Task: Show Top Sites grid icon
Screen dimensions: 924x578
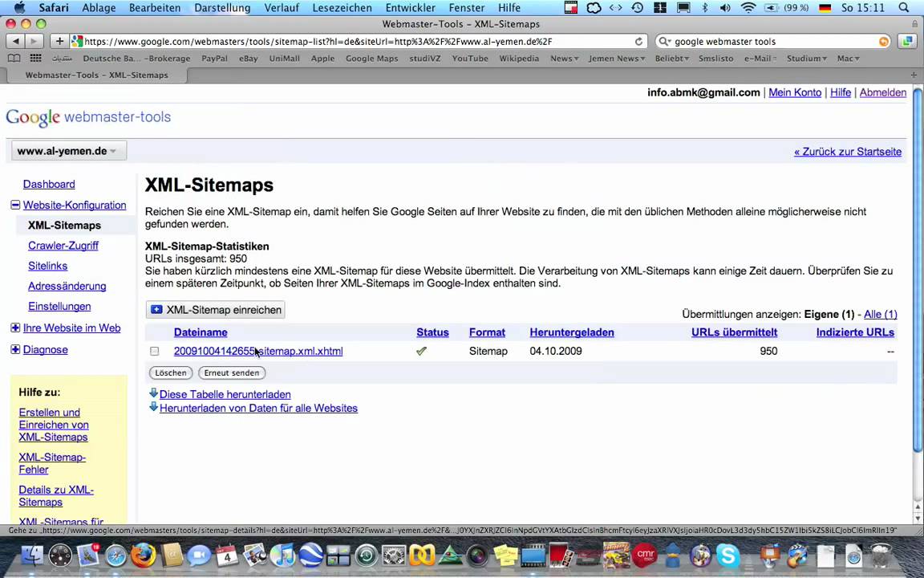Action: [x=36, y=59]
